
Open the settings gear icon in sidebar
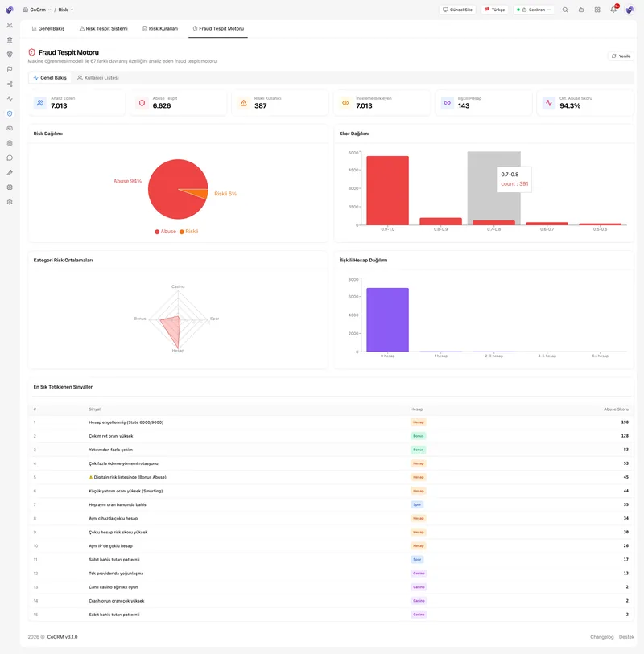[10, 202]
